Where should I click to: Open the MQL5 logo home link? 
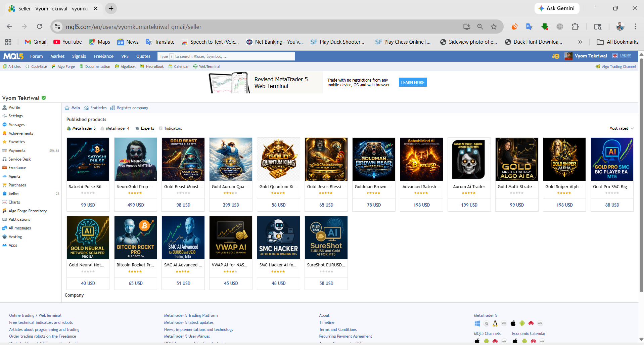pyautogui.click(x=13, y=56)
